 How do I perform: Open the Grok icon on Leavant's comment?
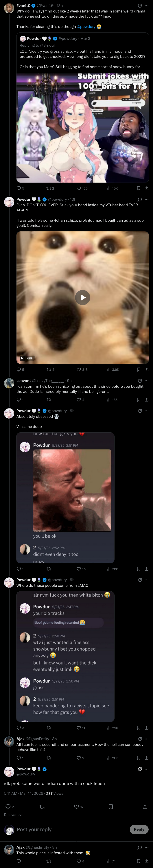point(140,381)
